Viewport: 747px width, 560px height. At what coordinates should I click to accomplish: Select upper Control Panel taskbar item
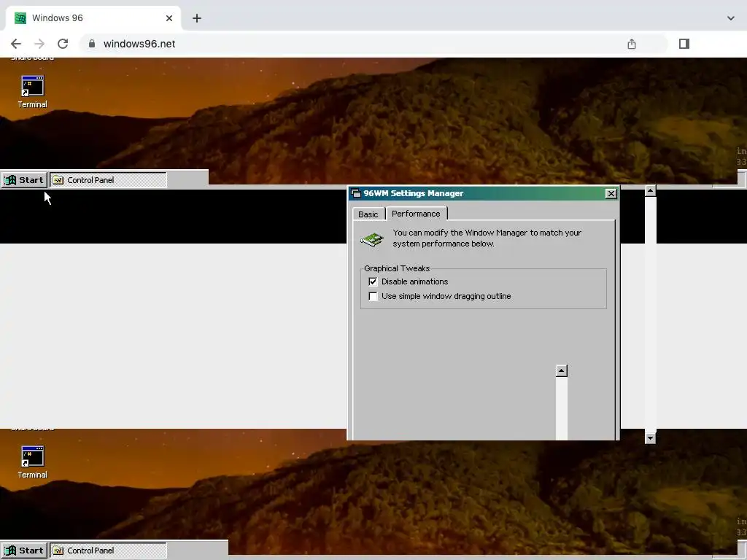click(108, 180)
